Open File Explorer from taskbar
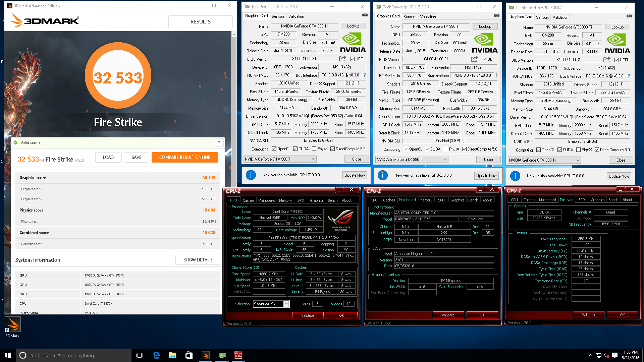This screenshot has width=644, height=362. pyautogui.click(x=173, y=355)
